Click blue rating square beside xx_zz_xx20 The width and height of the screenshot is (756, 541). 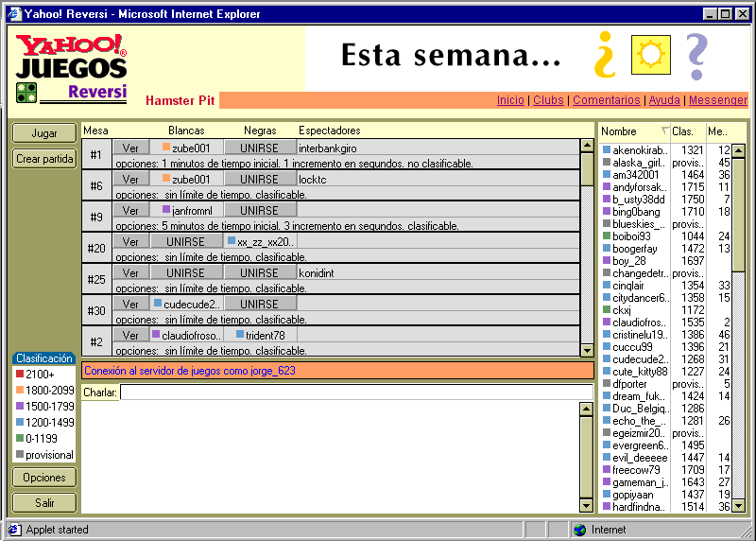click(x=232, y=240)
